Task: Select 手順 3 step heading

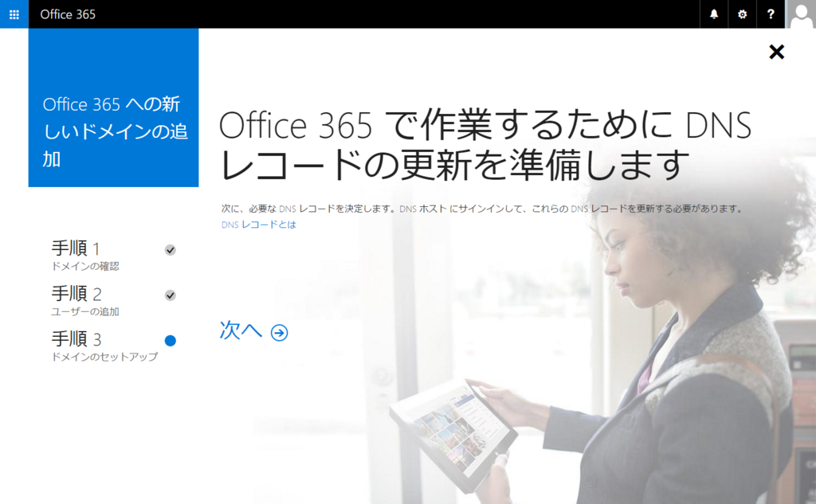Action: click(76, 338)
